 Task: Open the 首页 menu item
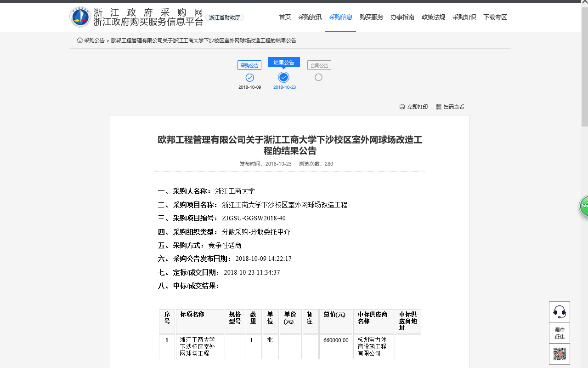(285, 17)
